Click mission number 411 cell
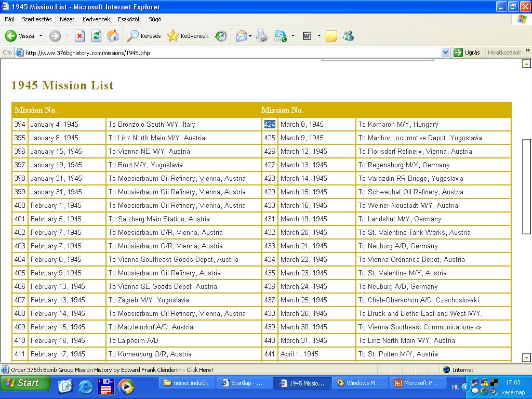Screen dimensions: 532x399 coord(20,354)
